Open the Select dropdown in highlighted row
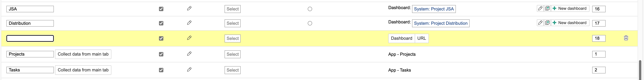Screen dimensions: 644x80 click(232, 38)
